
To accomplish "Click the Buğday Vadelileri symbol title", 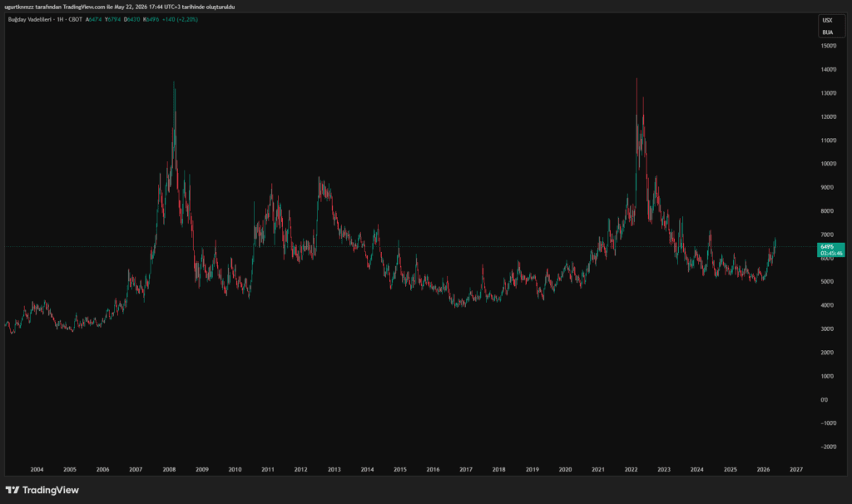I will [29, 20].
